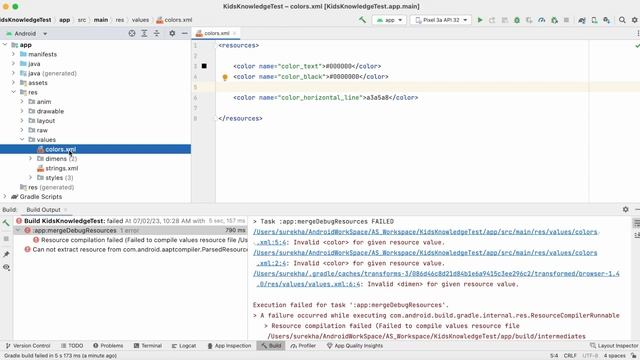Screen dimensions: 640x360
Task: Collapse the :app:mergeDebugResources build node
Action: click(18, 230)
